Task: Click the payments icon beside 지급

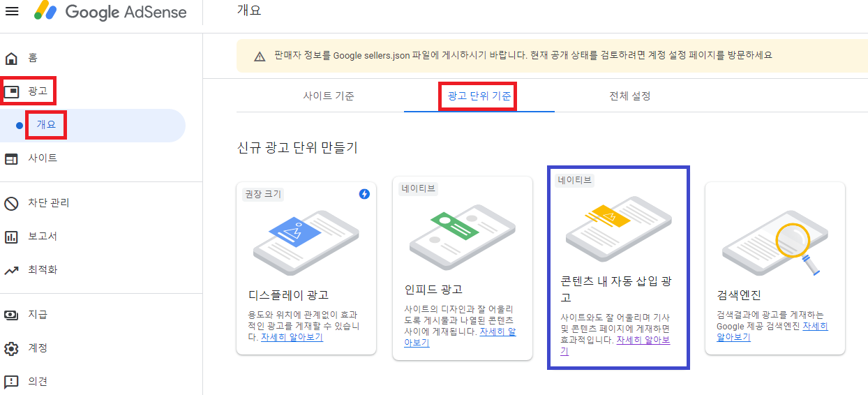Action: [x=11, y=315]
